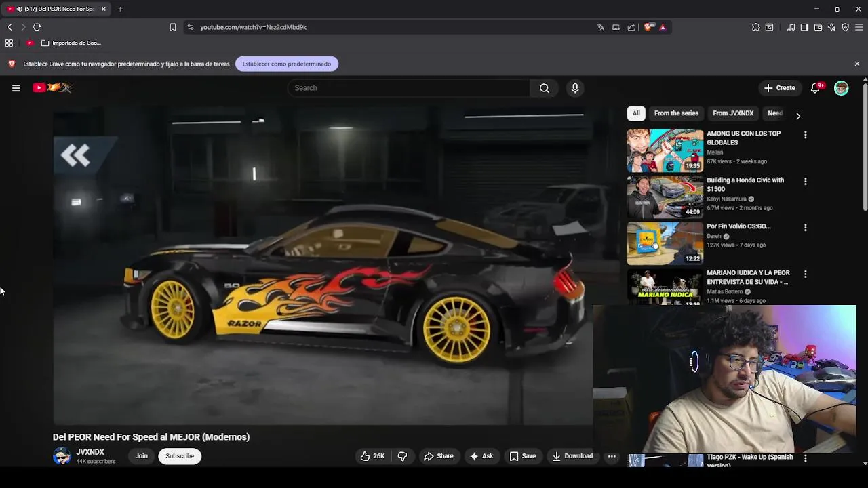
Task: Open YouTube bookmark in bookmarks bar
Action: click(30, 43)
